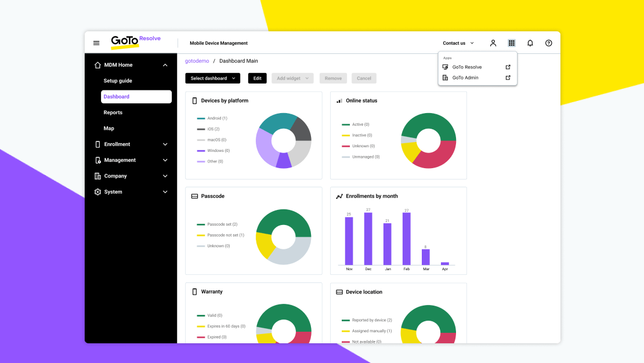
Task: Click the hamburger menu icon
Action: [x=96, y=42]
